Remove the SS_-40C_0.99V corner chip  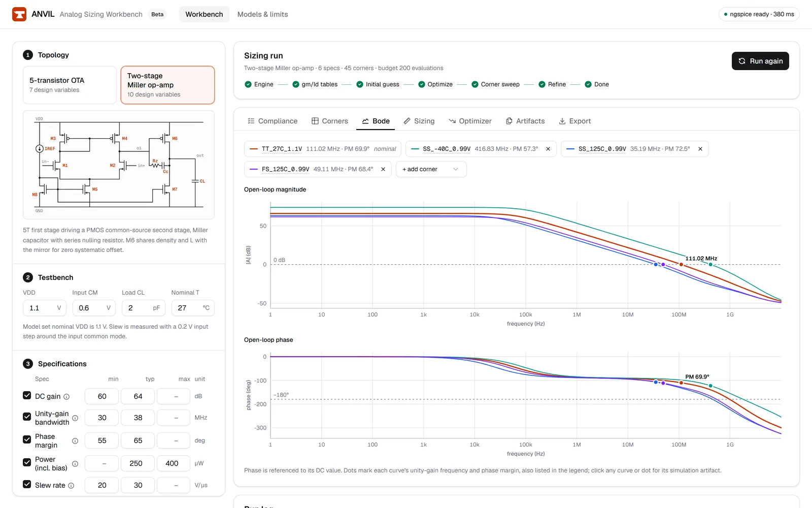[548, 149]
